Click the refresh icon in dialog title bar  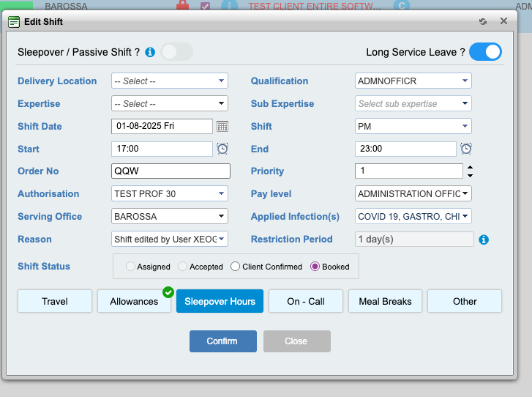pos(482,22)
